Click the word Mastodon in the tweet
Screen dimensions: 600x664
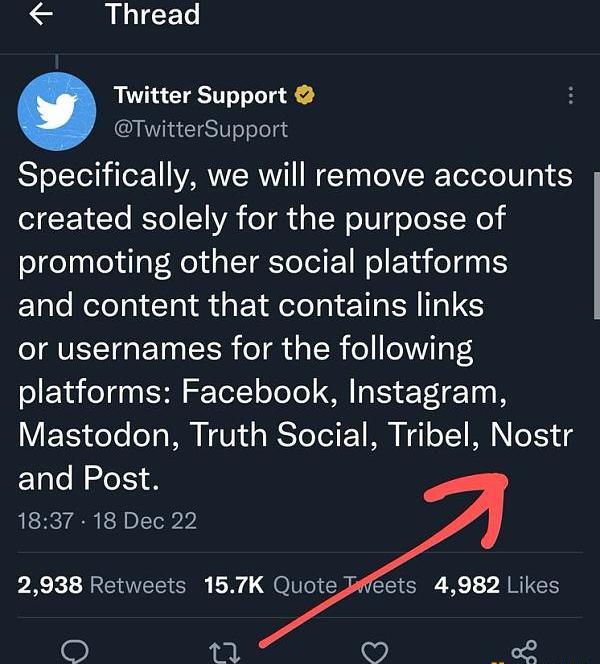point(96,435)
